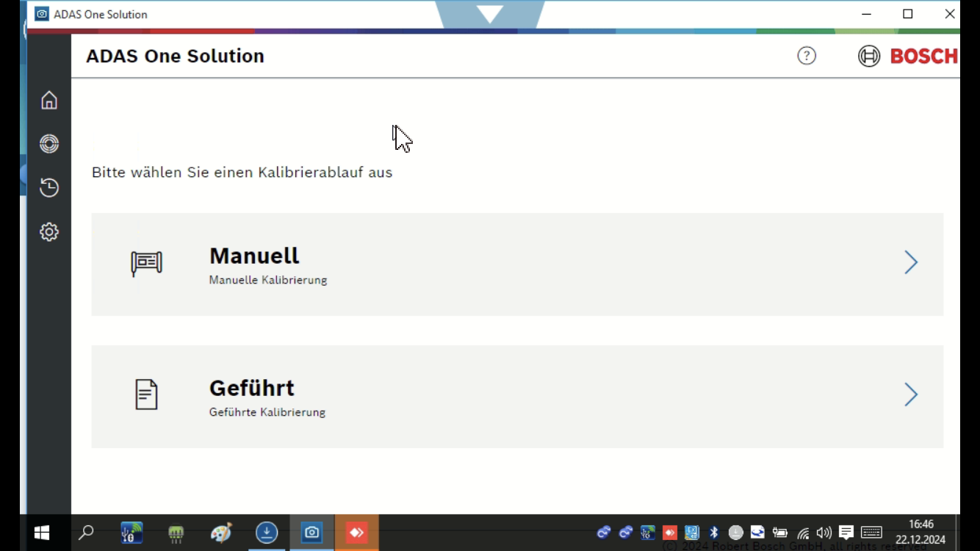
Task: Switch to ADAS camera app in taskbar
Action: click(312, 533)
